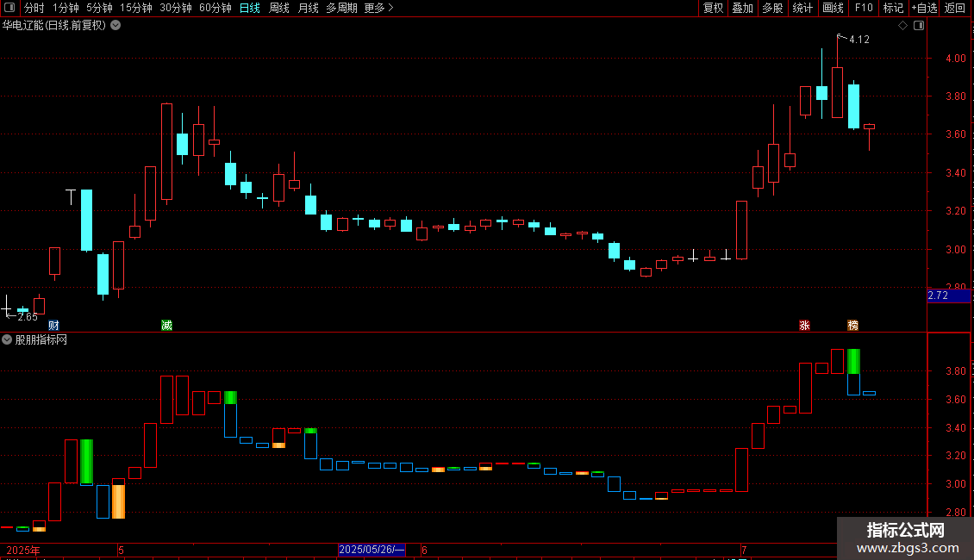Open dropdown next to 股朋指标网 indicator
The height and width of the screenshot is (560, 974).
7,339
